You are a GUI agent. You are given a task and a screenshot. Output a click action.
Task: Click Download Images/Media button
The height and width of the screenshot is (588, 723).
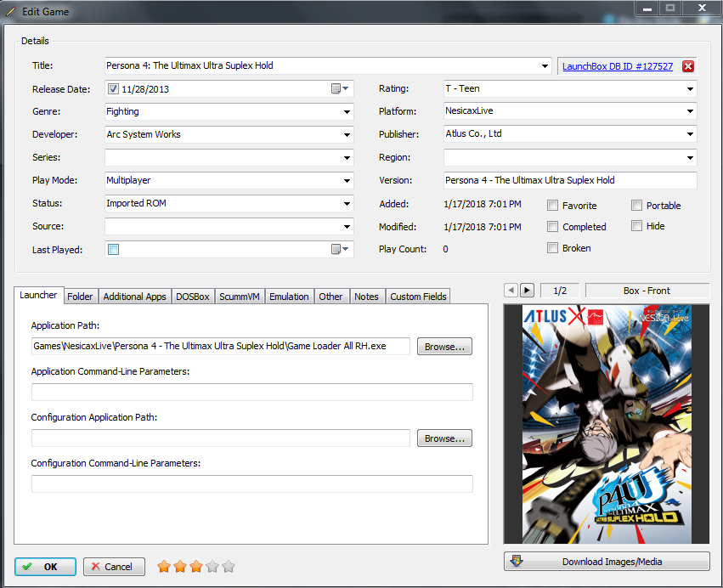pos(607,562)
